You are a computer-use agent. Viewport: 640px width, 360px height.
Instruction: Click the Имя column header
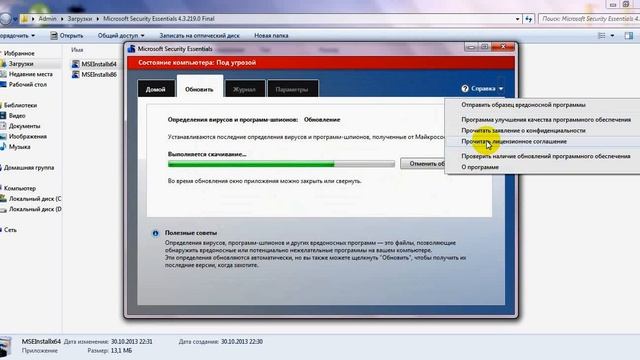[77, 50]
